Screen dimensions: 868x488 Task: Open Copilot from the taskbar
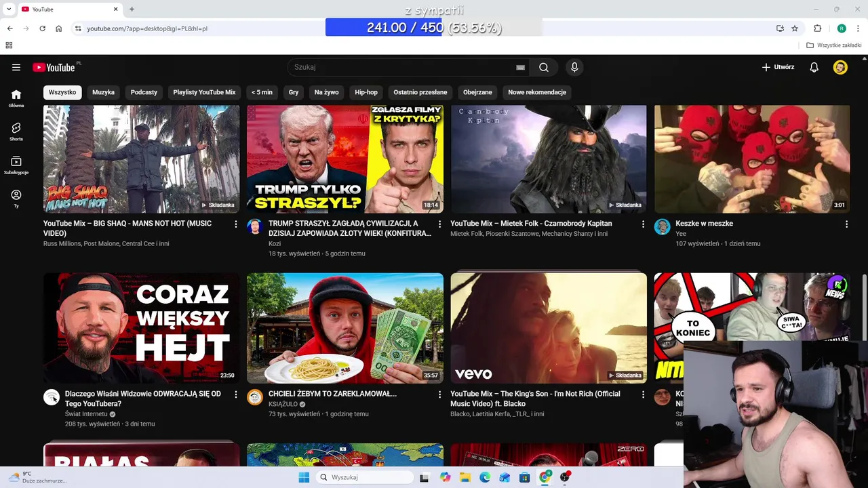[x=445, y=477]
